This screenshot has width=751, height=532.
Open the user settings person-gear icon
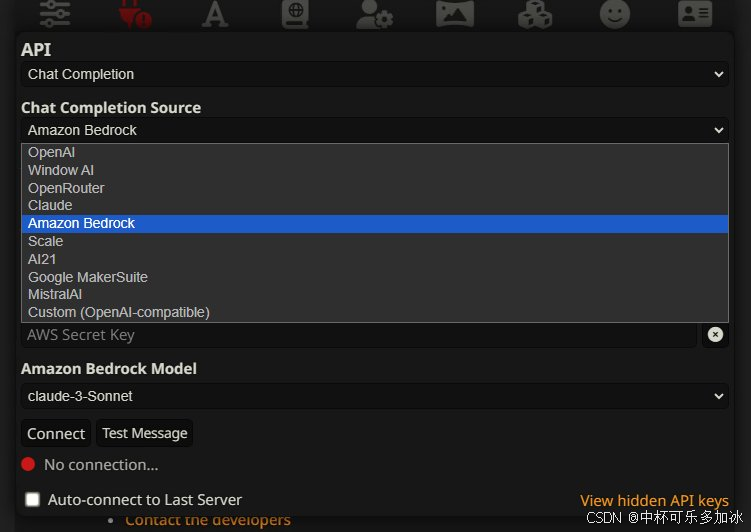375,14
